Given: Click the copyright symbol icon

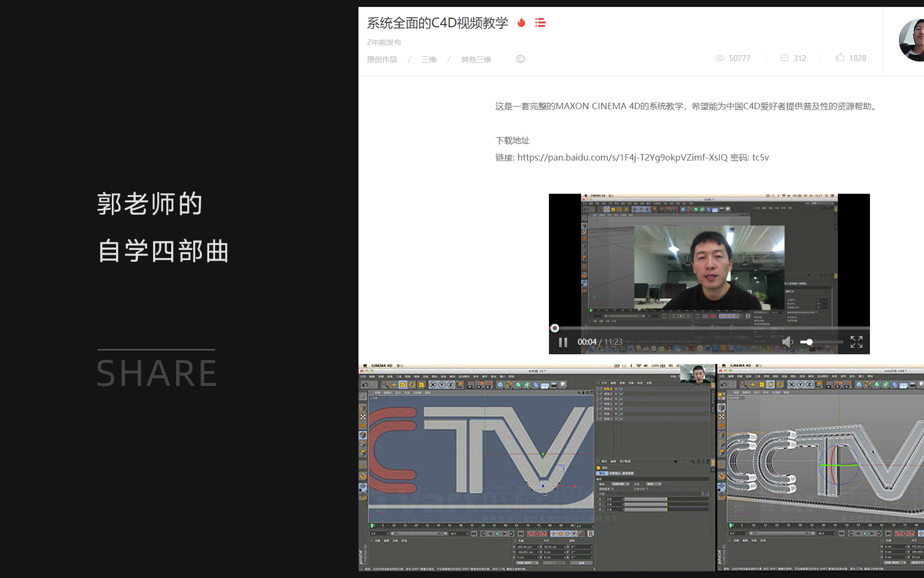Looking at the screenshot, I should (521, 59).
